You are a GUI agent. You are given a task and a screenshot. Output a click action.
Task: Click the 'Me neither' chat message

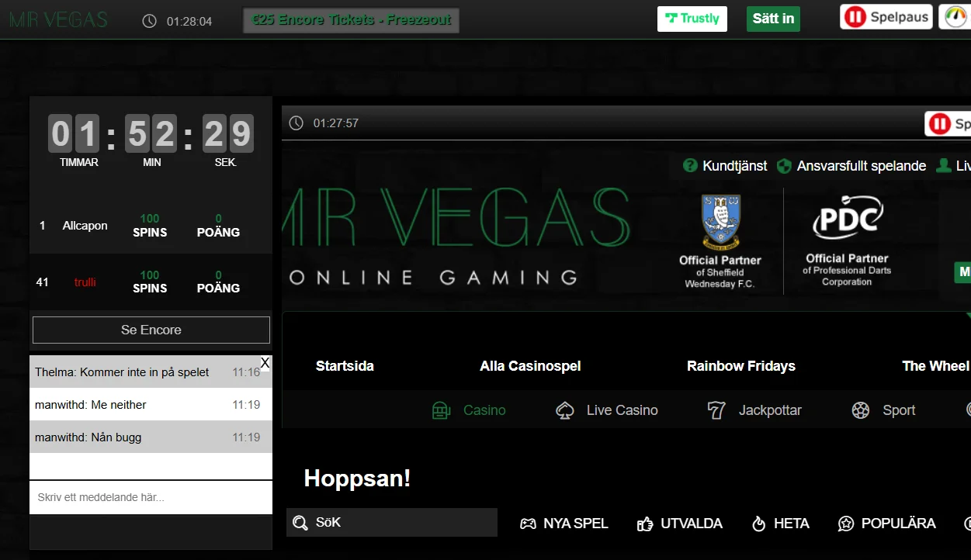tap(151, 405)
